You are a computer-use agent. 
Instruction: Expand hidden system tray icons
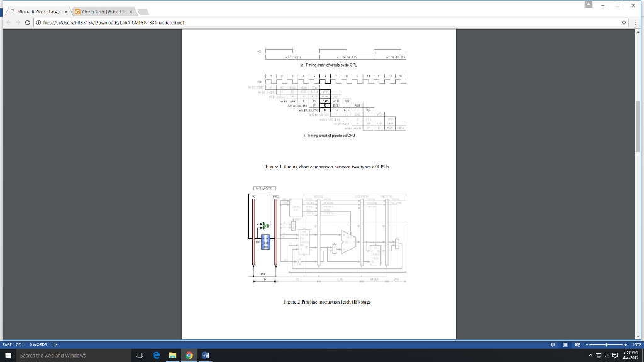(591, 355)
